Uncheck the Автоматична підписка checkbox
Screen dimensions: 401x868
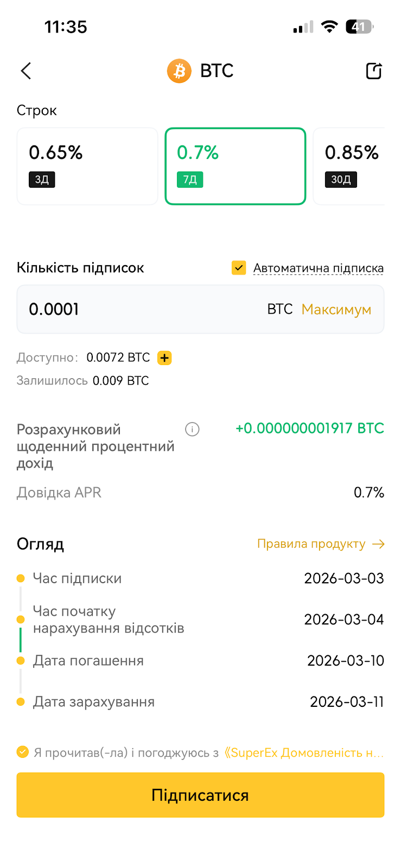[239, 268]
